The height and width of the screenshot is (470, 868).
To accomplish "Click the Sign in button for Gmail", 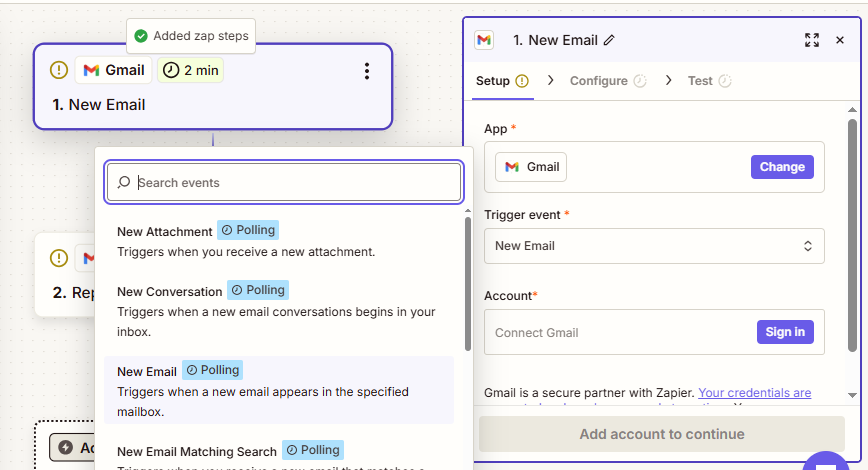I will [x=785, y=332].
